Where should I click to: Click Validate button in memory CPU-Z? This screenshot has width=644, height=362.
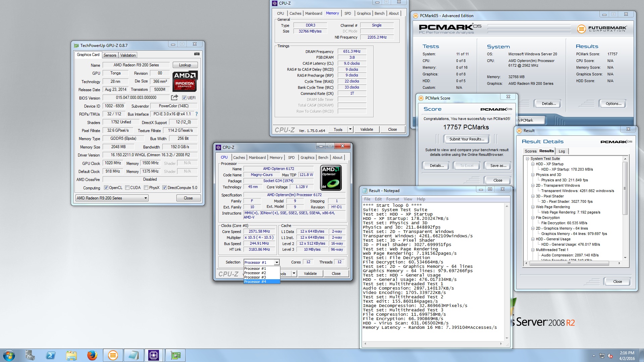click(x=366, y=129)
